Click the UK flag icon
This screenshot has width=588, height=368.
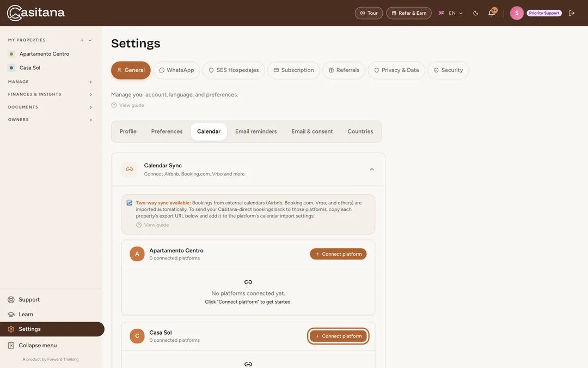click(442, 13)
